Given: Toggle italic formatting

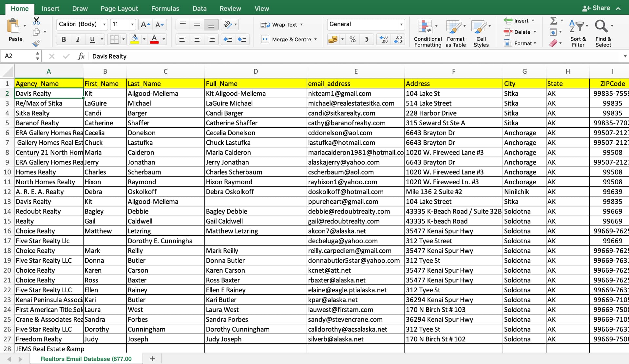Looking at the screenshot, I should [78, 40].
